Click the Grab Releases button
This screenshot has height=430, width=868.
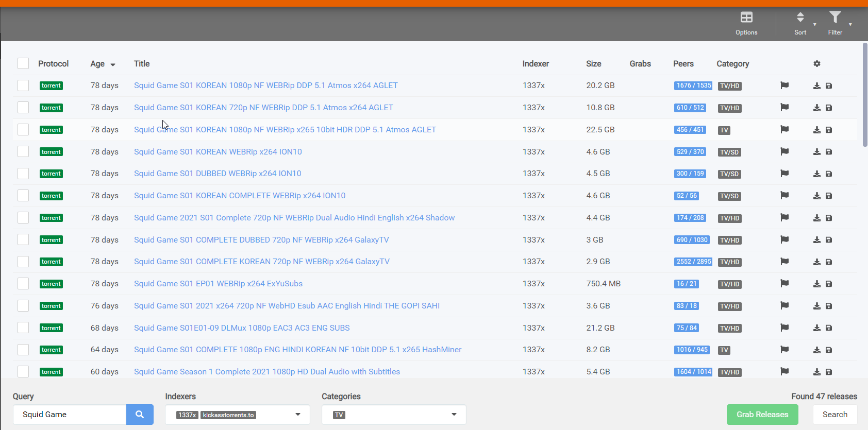762,415
